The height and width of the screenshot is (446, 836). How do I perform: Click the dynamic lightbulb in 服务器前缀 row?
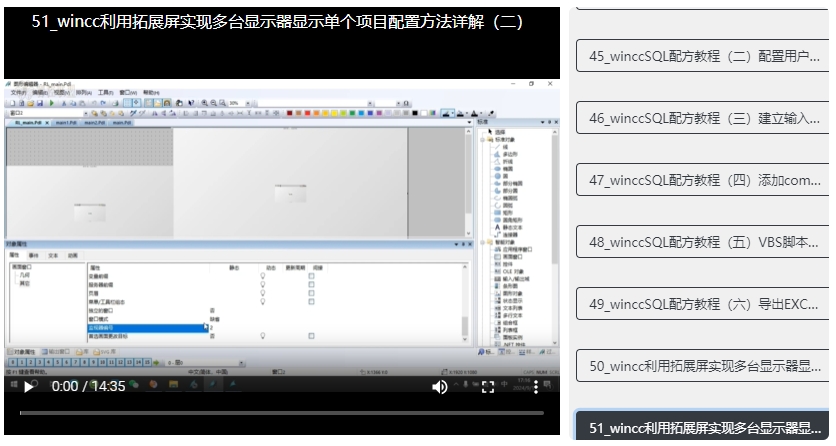pyautogui.click(x=262, y=285)
